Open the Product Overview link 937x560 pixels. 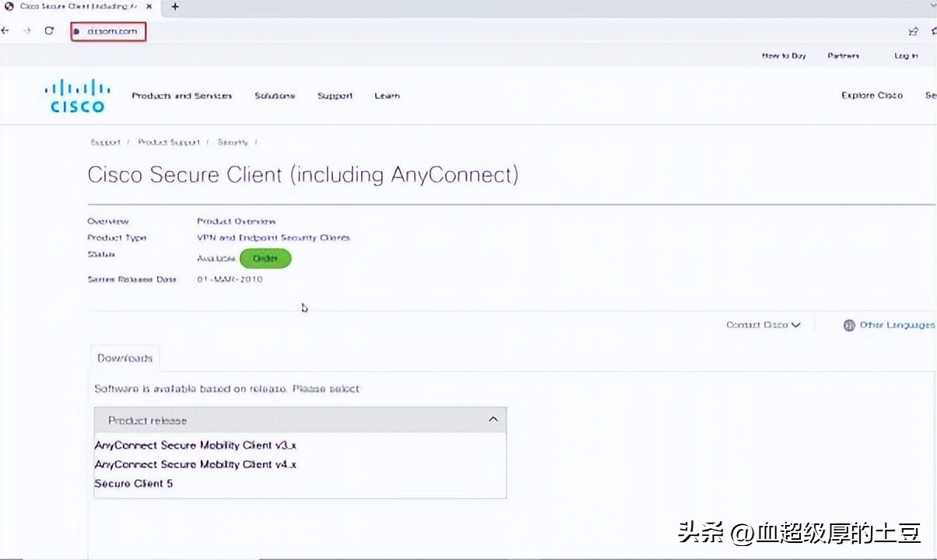coord(236,222)
